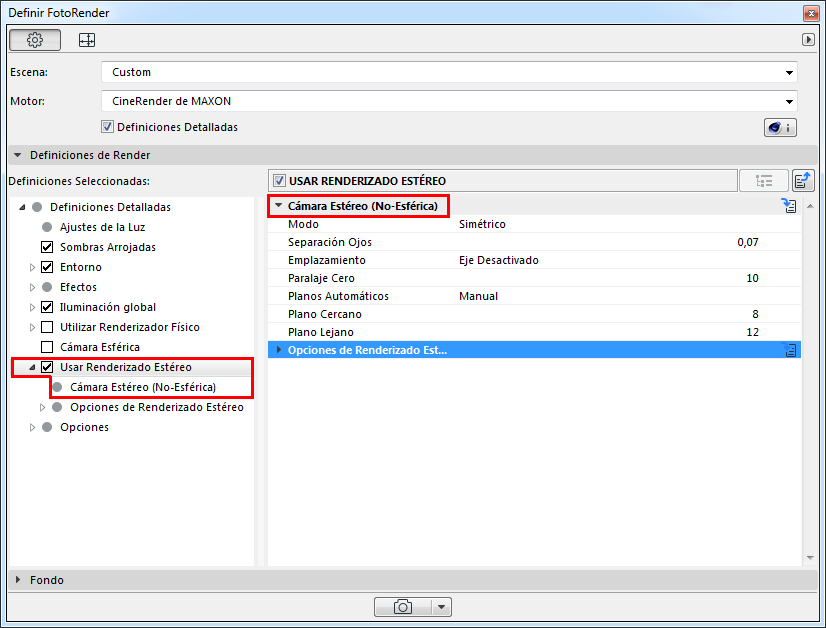The height and width of the screenshot is (628, 826).
Task: Click the scrollbar up arrow in settings list
Action: pyautogui.click(x=810, y=206)
